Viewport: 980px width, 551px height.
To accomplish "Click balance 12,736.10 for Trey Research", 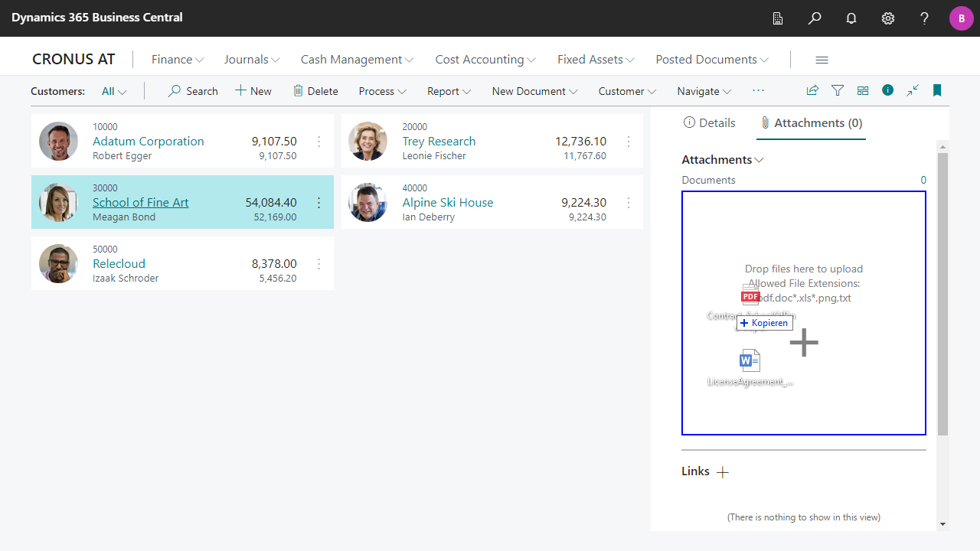I will 580,141.
